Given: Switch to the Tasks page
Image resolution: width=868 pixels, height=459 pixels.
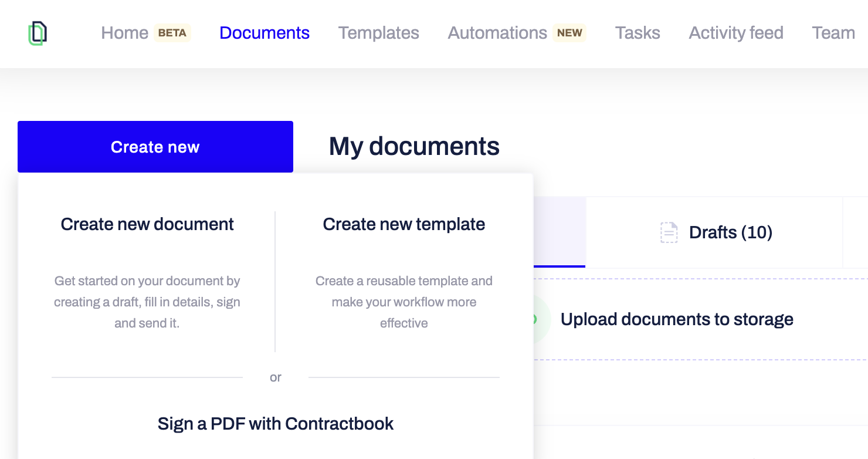Looking at the screenshot, I should [638, 33].
